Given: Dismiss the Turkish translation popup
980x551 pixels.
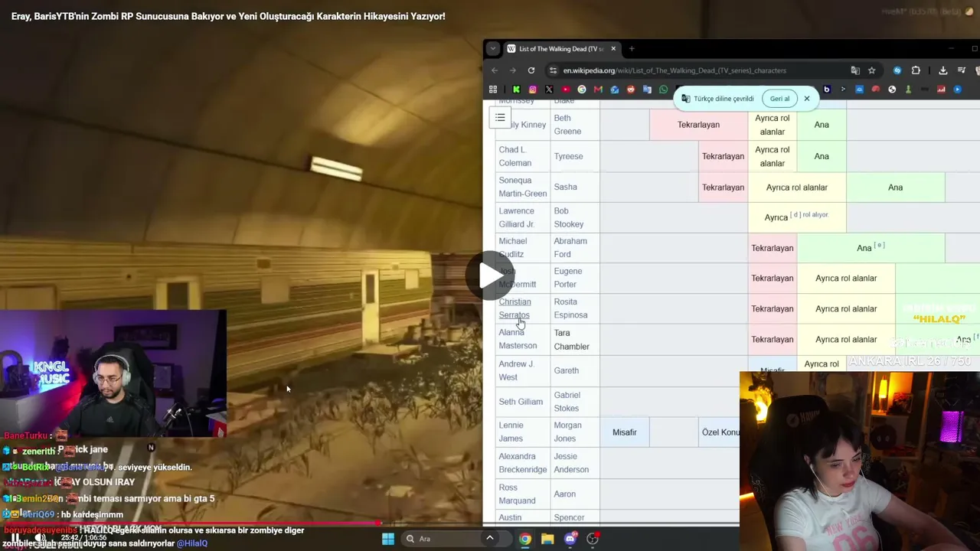Looking at the screenshot, I should click(807, 99).
